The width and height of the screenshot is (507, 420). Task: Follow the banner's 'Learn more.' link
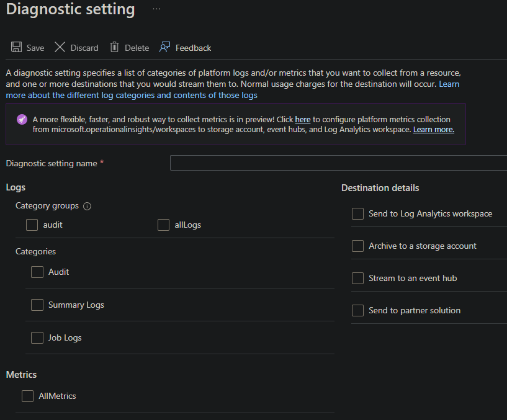(434, 129)
